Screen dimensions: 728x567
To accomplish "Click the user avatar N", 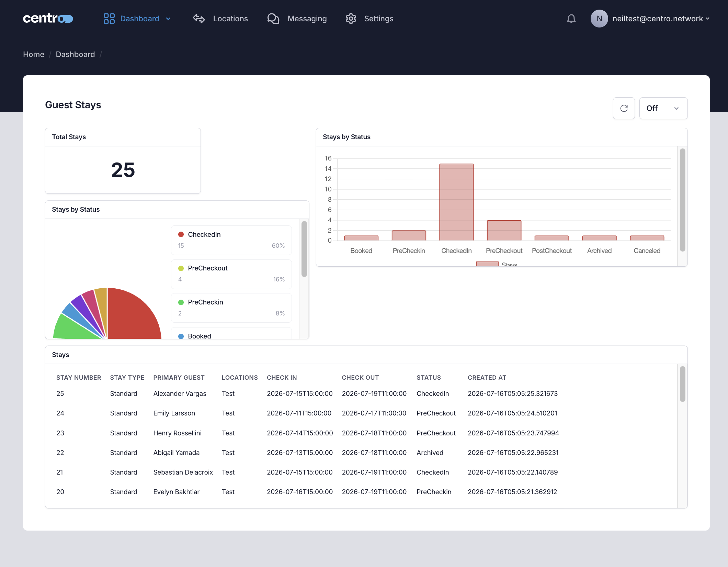I will click(599, 19).
